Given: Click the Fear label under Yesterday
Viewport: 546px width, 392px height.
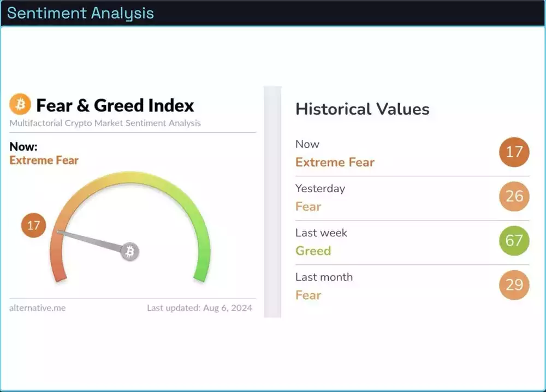Looking at the screenshot, I should click(308, 206).
